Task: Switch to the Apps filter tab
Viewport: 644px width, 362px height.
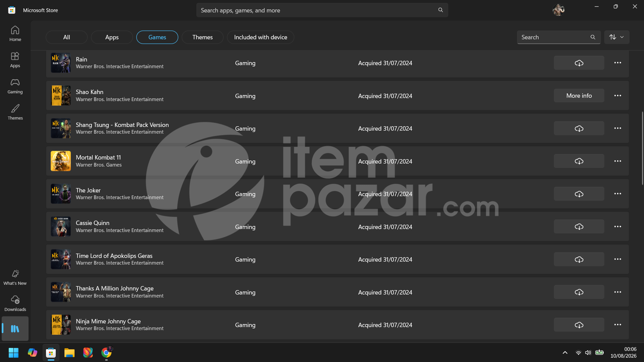Action: (x=112, y=37)
